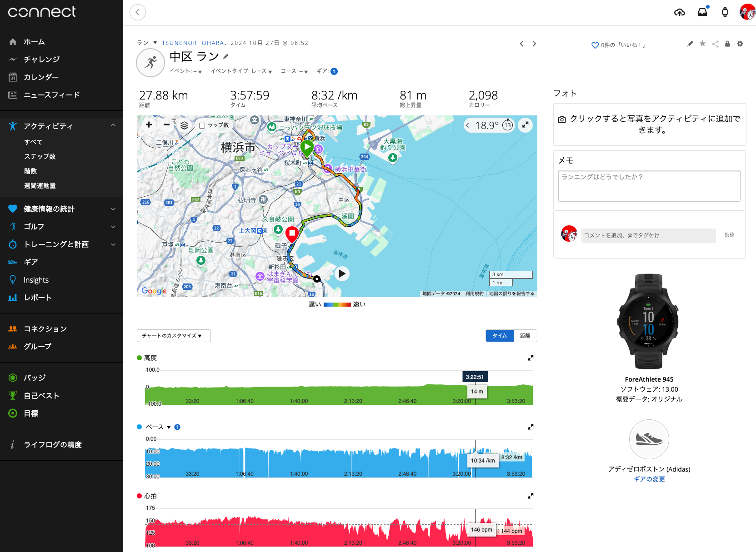
Task: Open the gear settings icon for activity
Action: point(740,44)
